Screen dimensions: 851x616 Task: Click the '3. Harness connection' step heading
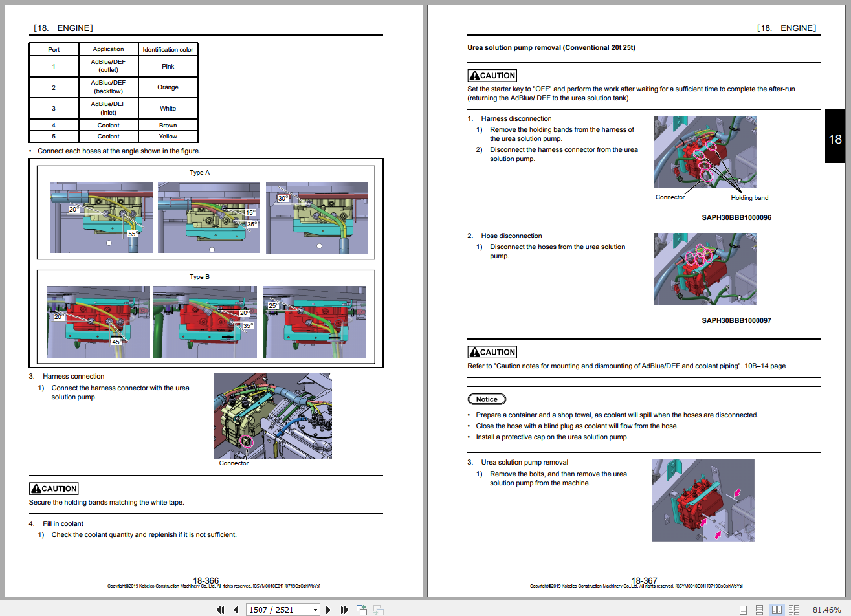pyautogui.click(x=67, y=376)
